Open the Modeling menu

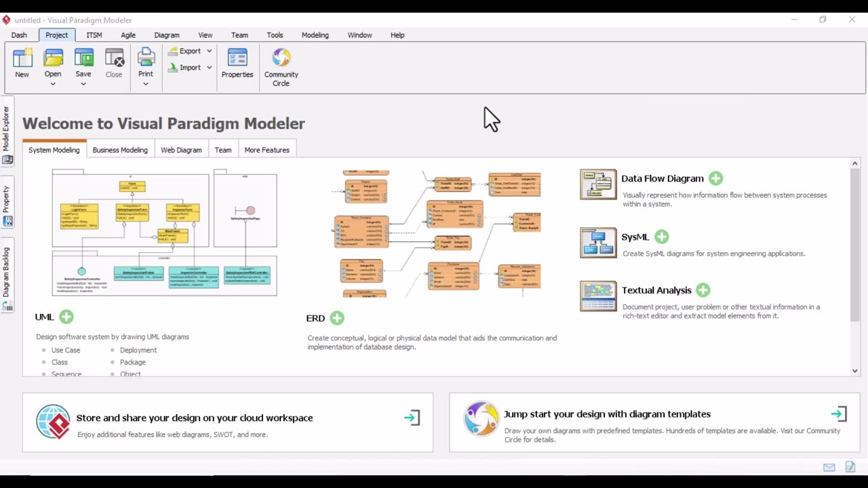click(x=315, y=35)
